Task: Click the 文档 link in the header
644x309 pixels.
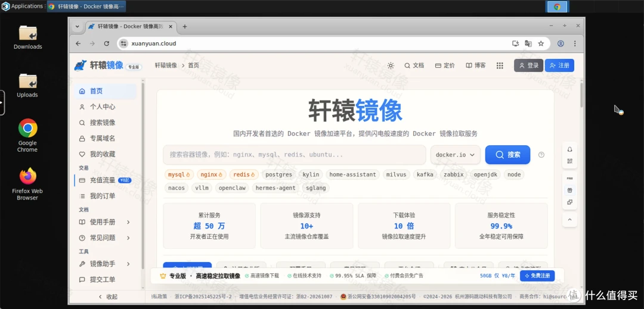Action: pyautogui.click(x=414, y=65)
